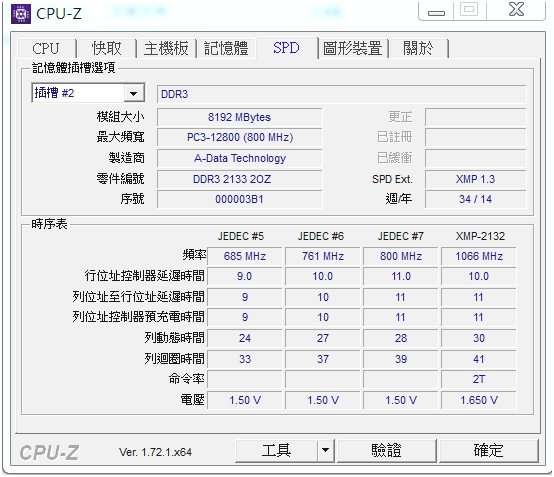
Task: Click the 命令率 row label
Action: pyautogui.click(x=187, y=379)
